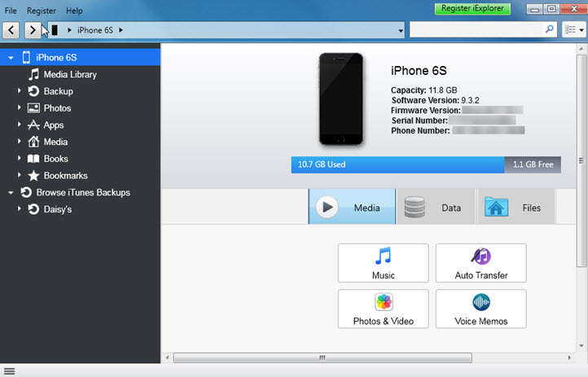Click the 1.1 GB Free storage segment
The width and height of the screenshot is (588, 377).
click(x=533, y=164)
